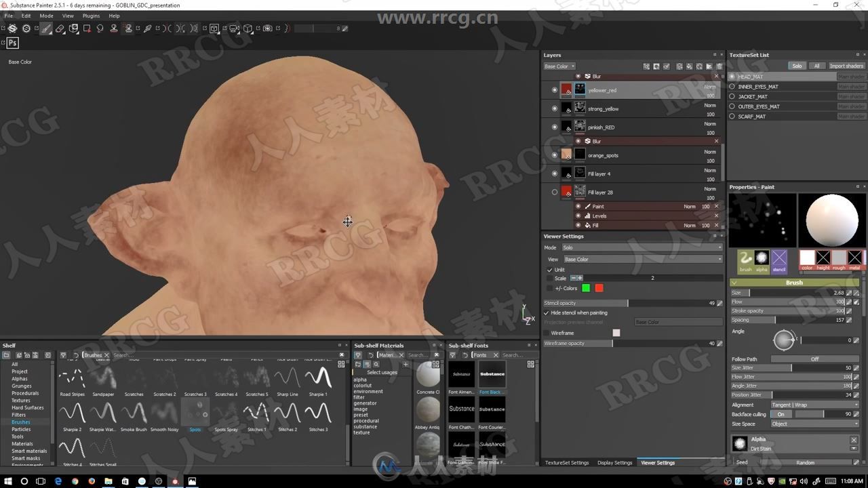Open the Size Space Object dropdown
Viewport: 868px width, 488px height.
tap(815, 424)
